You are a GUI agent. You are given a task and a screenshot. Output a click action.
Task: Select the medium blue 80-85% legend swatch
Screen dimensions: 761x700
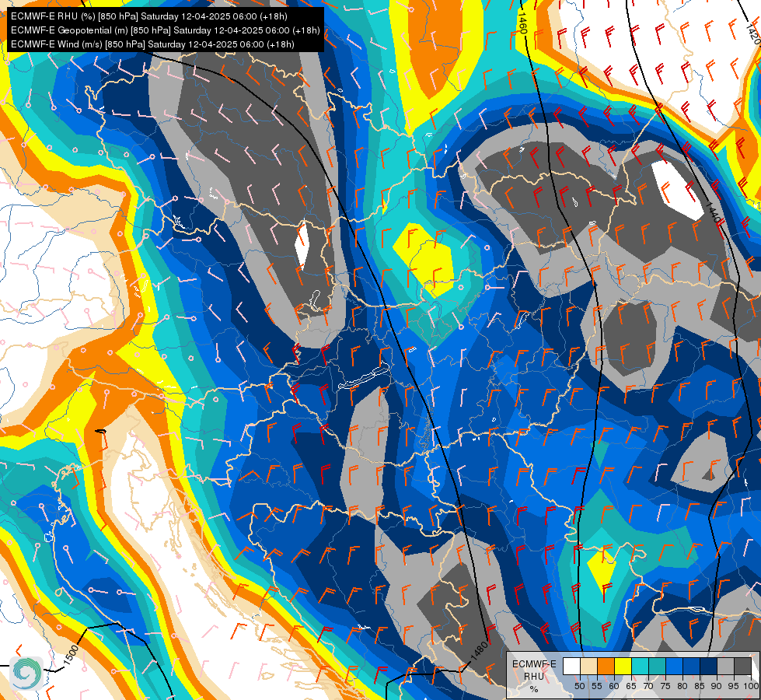point(691,666)
